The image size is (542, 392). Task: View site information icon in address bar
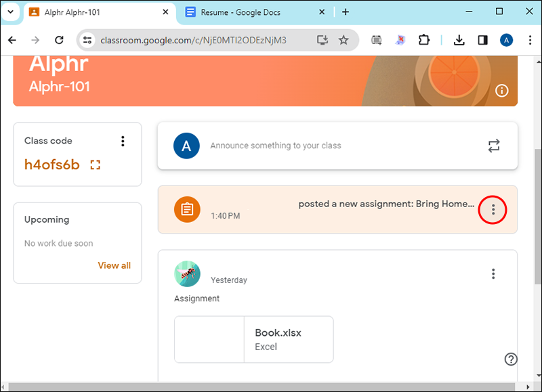coord(87,40)
